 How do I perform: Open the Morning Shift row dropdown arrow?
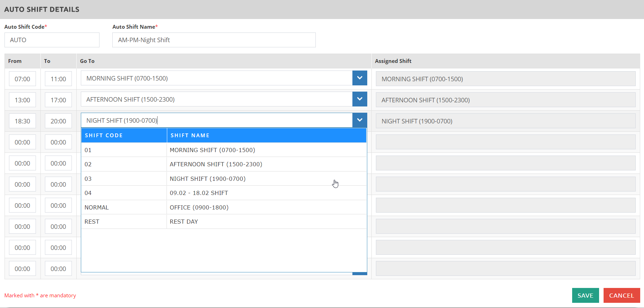(359, 78)
